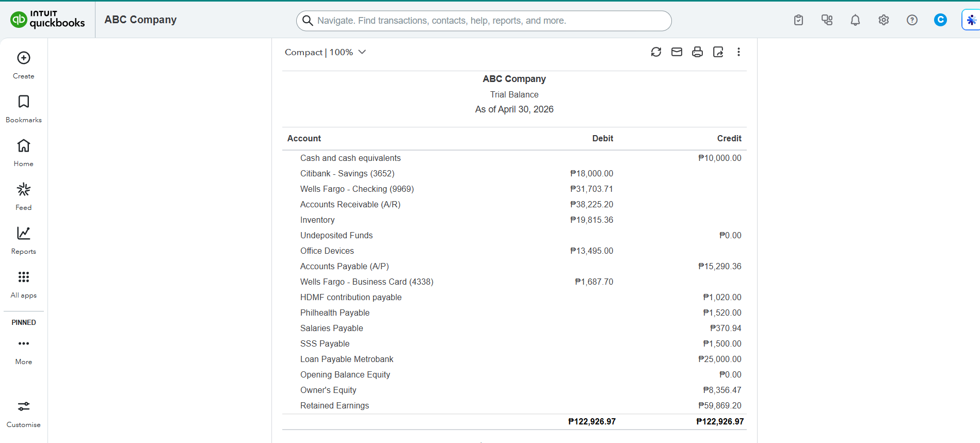Click the ₱8,356.47 Owner's Equity credit

(x=722, y=390)
